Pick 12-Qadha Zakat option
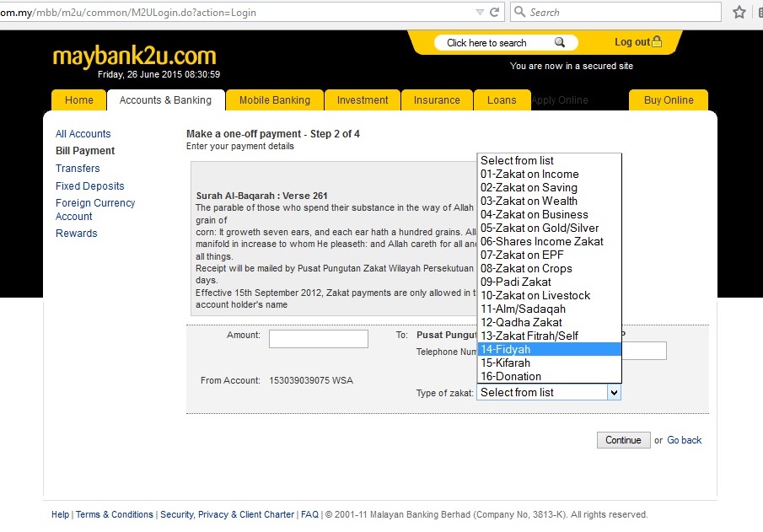The image size is (763, 532). coord(549,322)
